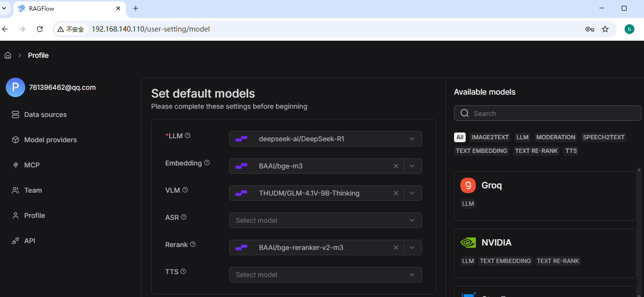Image resolution: width=644 pixels, height=297 pixels.
Task: Click the search magnifier icon
Action: pos(465,113)
